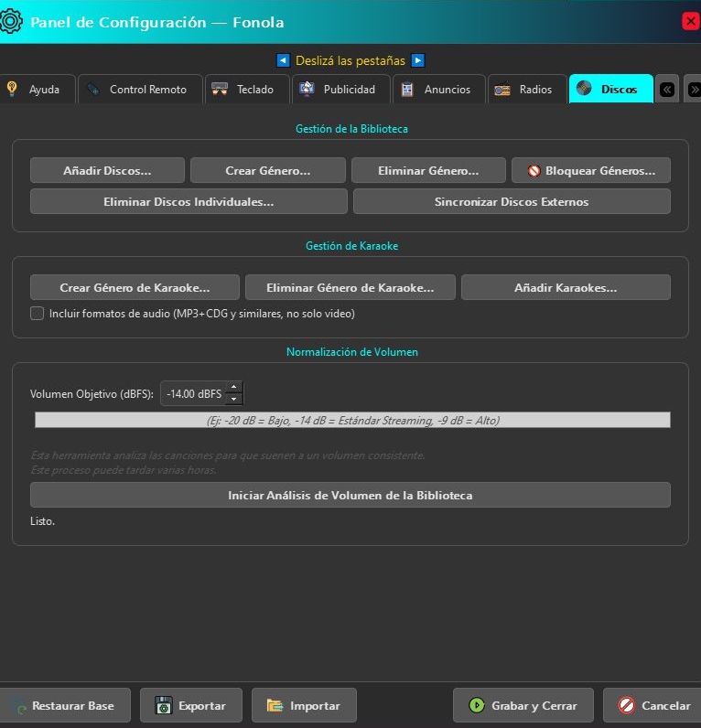Screen dimensions: 701x728
Task: Click the prohibition icon on Bloquear Géneros
Action: 534,171
